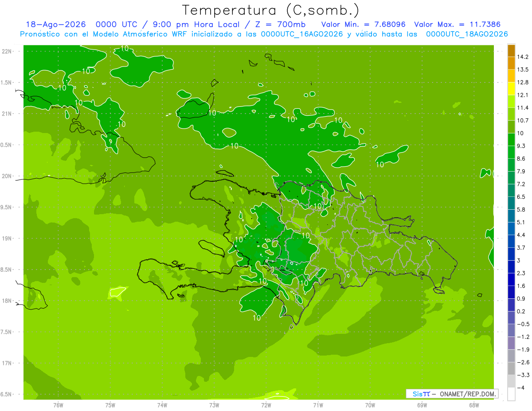Click the legend value "5.1"
This screenshot has height=411, width=532.
tap(521, 222)
